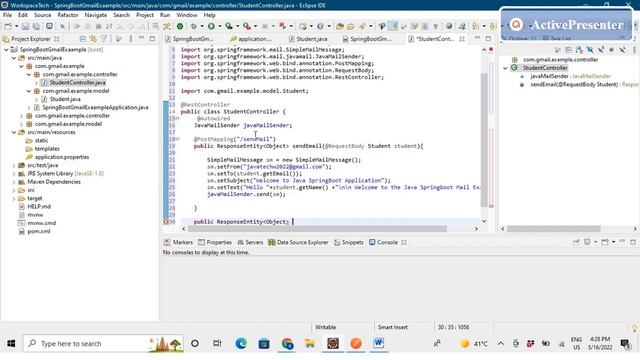
Task: Select SpringBootGmailExaampleApplication.java in the tree
Action: point(96,107)
